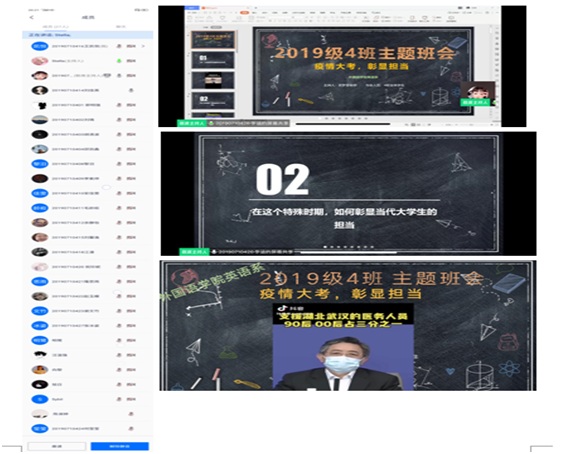
Task: Click the blue avatar beside Sybil
Action: 40,399
